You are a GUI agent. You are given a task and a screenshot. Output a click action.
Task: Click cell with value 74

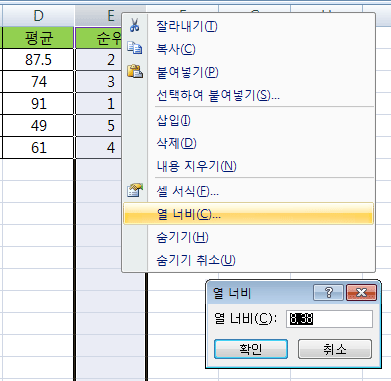(x=38, y=82)
